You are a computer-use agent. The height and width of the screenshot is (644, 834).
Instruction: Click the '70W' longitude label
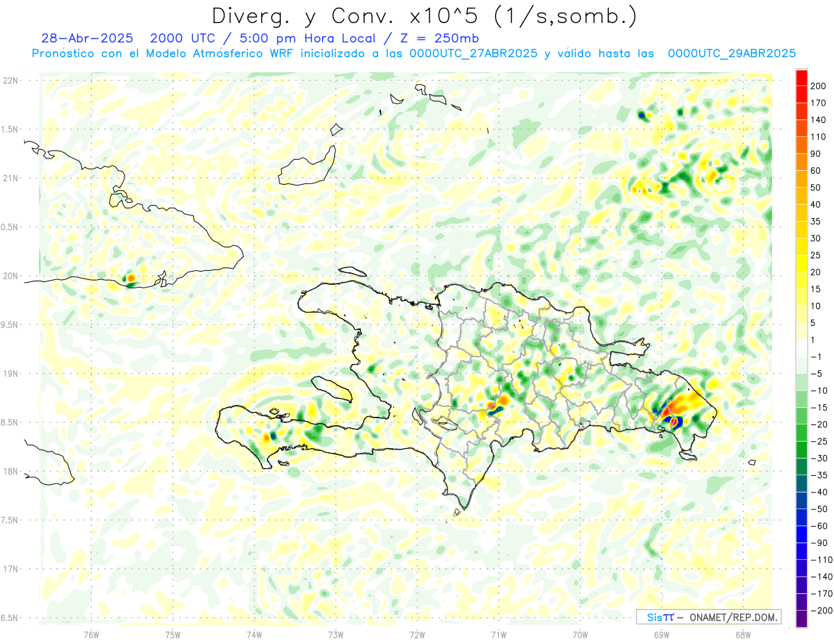coord(580,634)
